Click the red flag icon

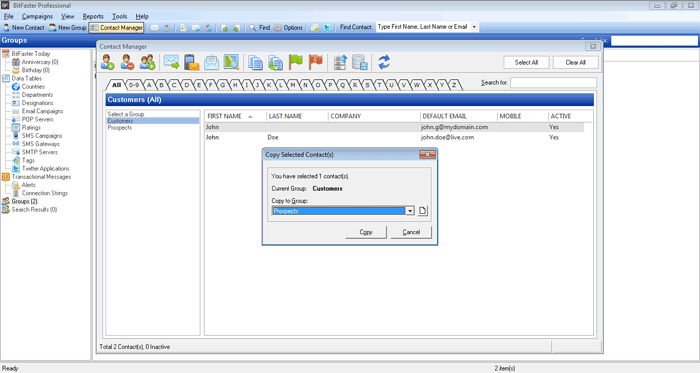click(x=316, y=62)
